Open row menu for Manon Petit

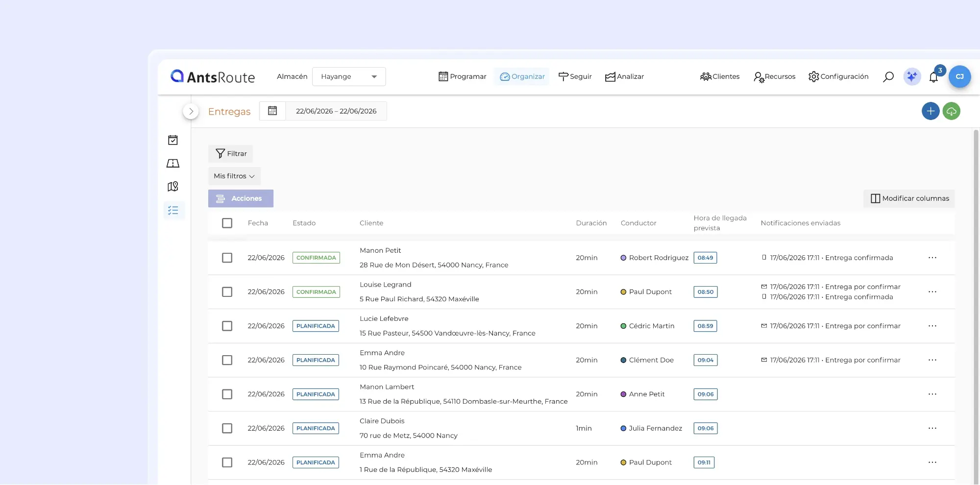click(x=932, y=258)
